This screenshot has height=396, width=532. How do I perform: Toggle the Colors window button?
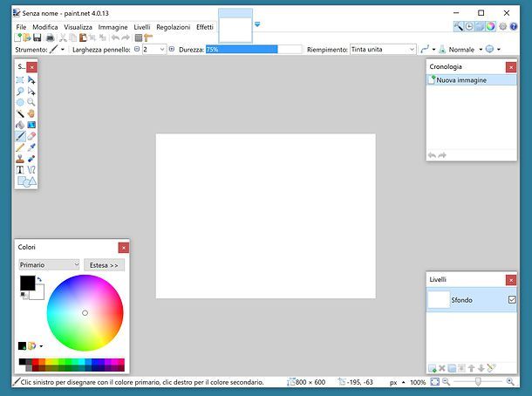491,27
